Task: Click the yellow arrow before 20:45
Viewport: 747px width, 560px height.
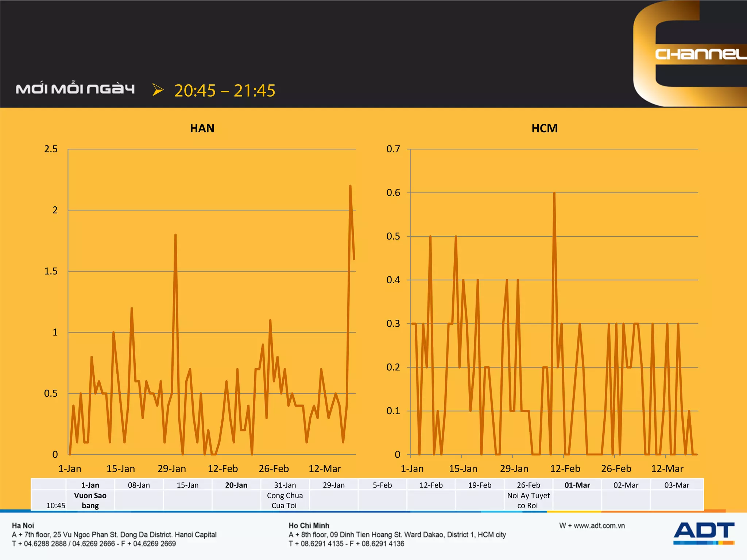Action: point(158,90)
